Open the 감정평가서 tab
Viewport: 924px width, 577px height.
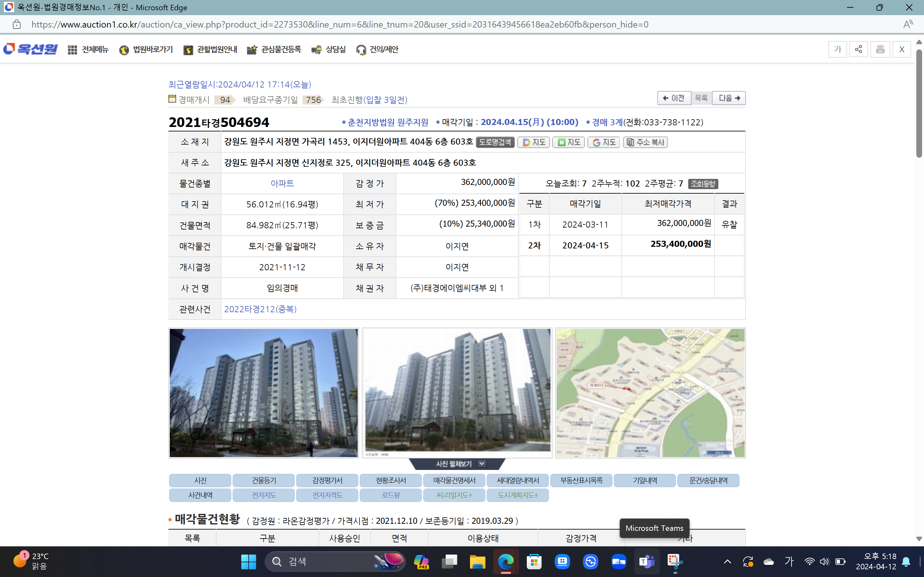tap(327, 481)
